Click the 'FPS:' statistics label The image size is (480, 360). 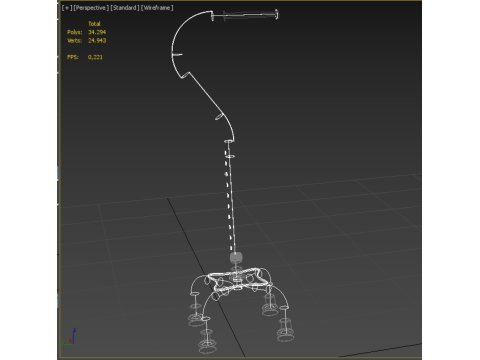point(73,57)
